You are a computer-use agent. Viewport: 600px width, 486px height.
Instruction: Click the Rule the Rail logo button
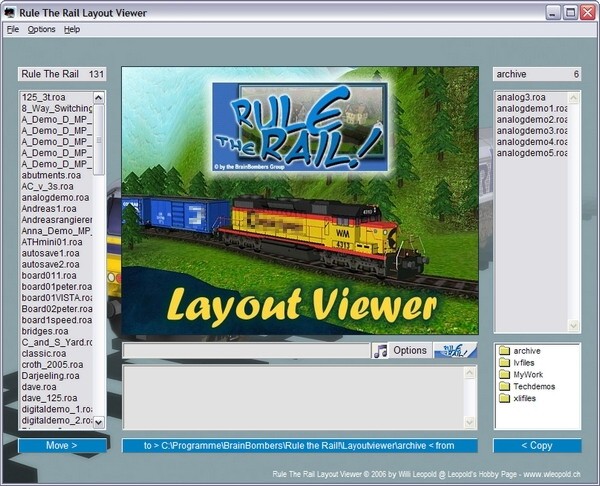pyautogui.click(x=455, y=351)
